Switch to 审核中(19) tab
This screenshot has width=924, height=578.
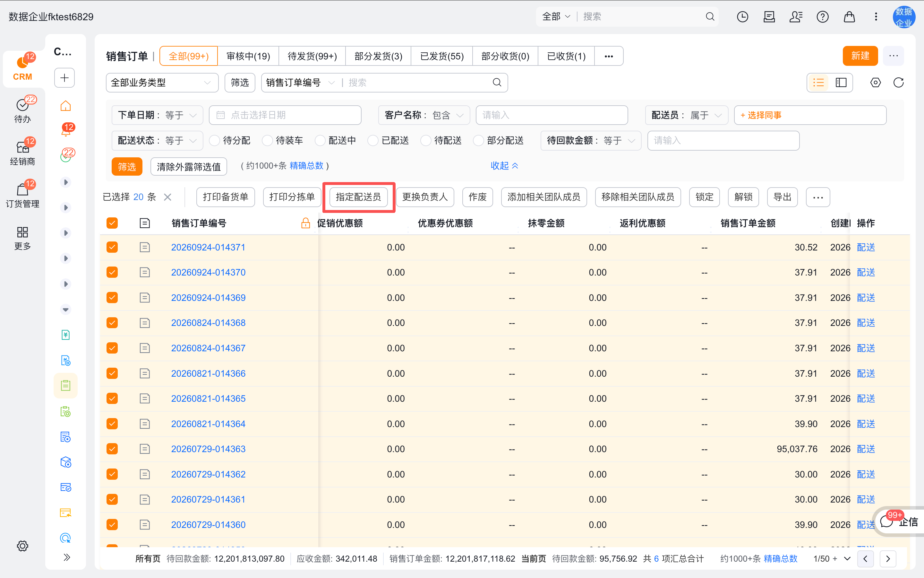248,56
